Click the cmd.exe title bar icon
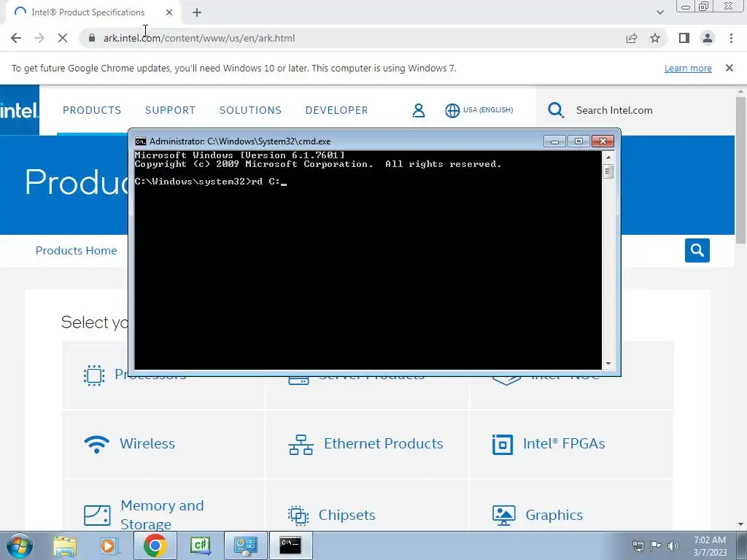Screen dimensions: 747x560 141,141
